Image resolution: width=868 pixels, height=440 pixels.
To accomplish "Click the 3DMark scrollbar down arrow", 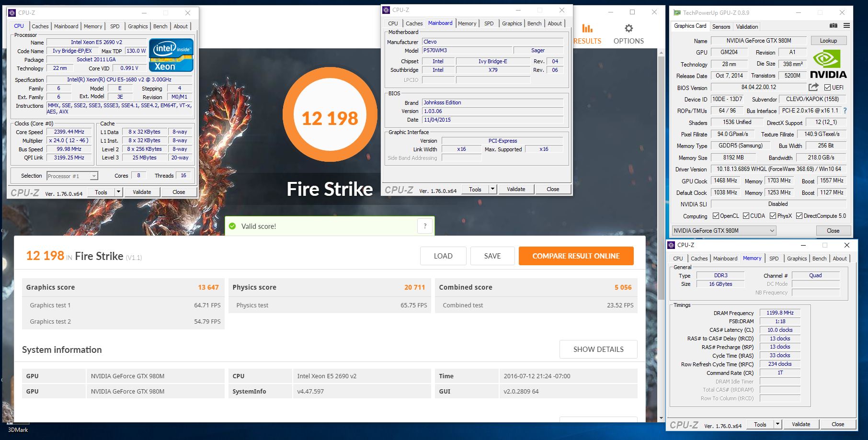I will click(661, 418).
